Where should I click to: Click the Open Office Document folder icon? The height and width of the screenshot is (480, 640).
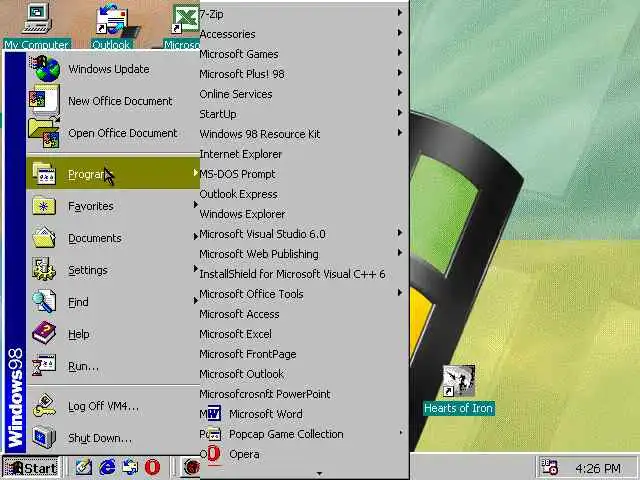pos(44,133)
